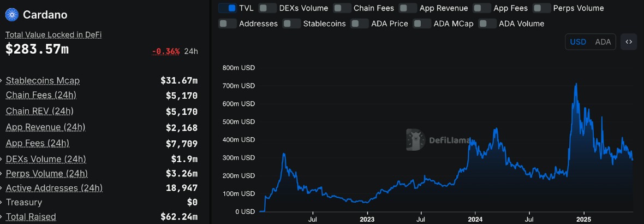Switch chart denomination to USD

point(578,42)
